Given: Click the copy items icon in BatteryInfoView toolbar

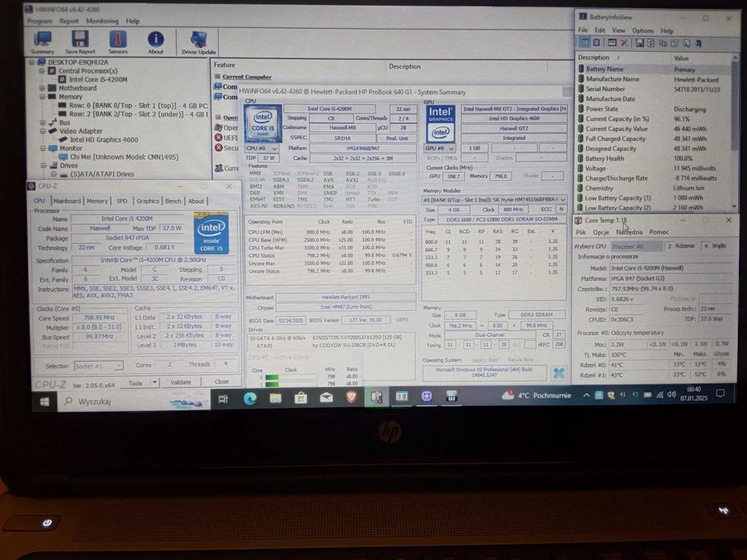Looking at the screenshot, I should pos(663,43).
